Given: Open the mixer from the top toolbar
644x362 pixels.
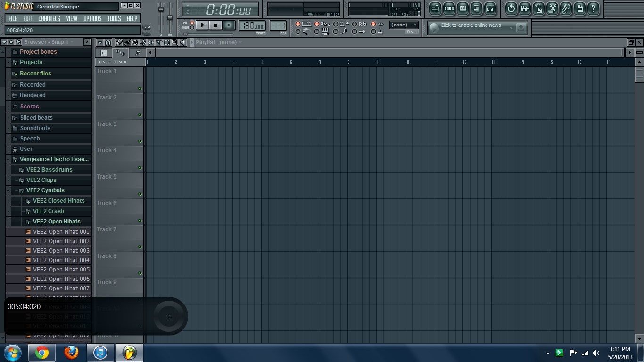Looking at the screenshot, I should coord(490,8).
